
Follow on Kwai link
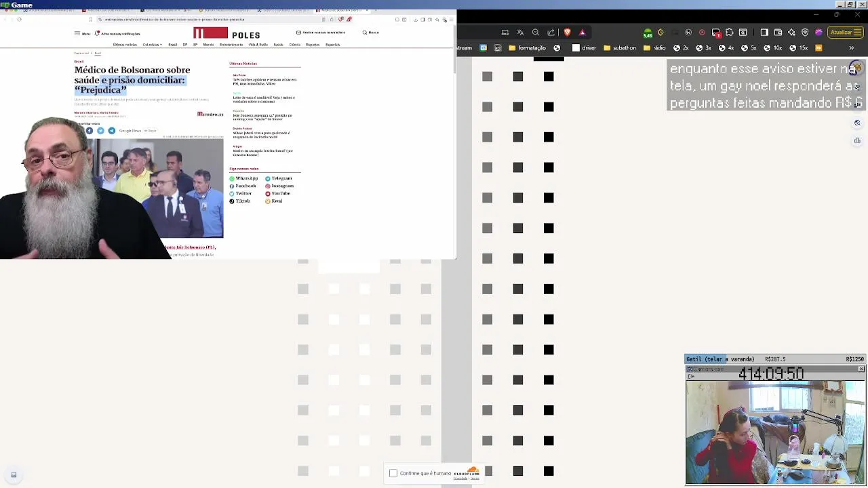click(274, 201)
